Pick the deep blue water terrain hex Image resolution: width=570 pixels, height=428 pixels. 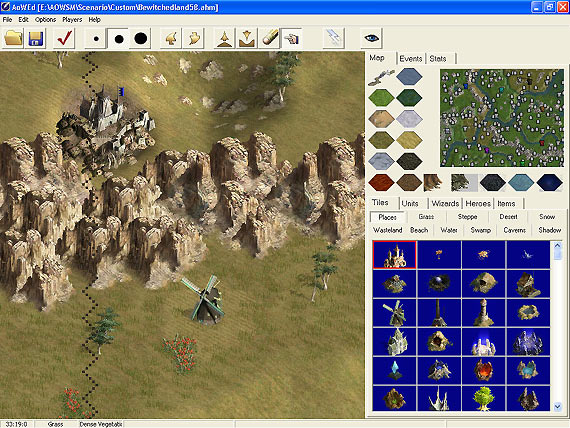(x=549, y=182)
